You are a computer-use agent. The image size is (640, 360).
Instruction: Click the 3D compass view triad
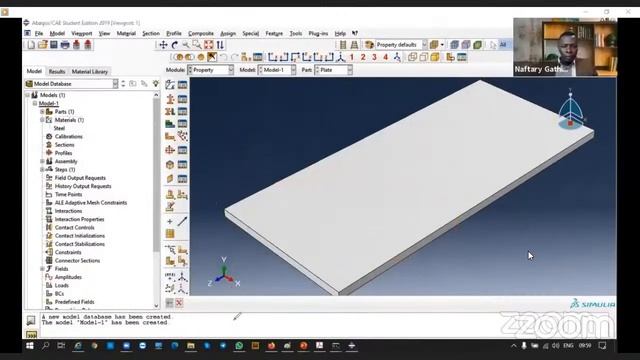(571, 110)
